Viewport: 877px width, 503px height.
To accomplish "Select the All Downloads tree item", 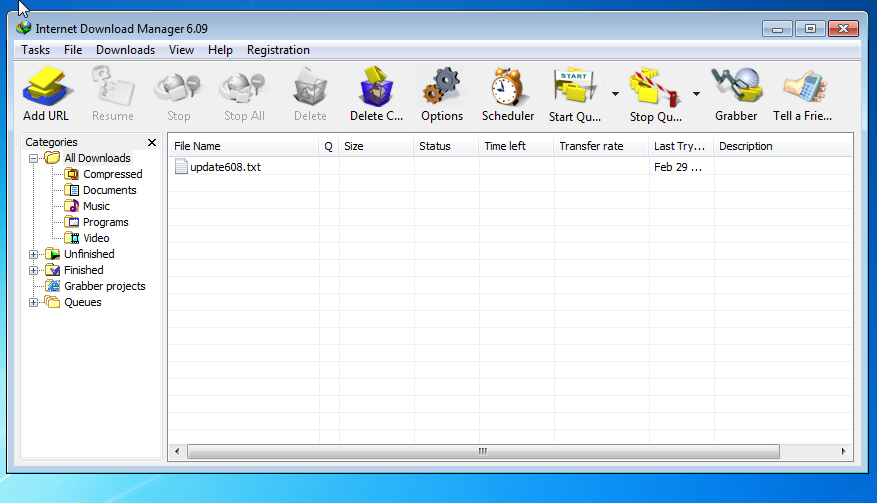I will [97, 158].
